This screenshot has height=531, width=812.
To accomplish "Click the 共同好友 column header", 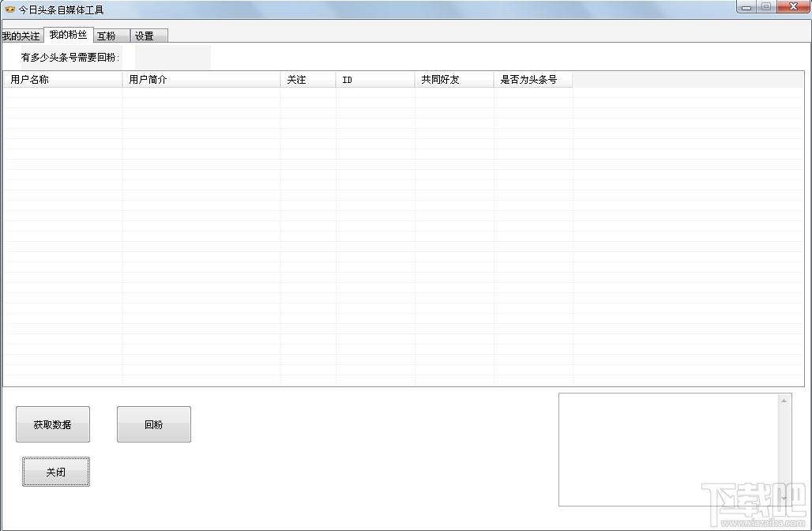I will [454, 80].
